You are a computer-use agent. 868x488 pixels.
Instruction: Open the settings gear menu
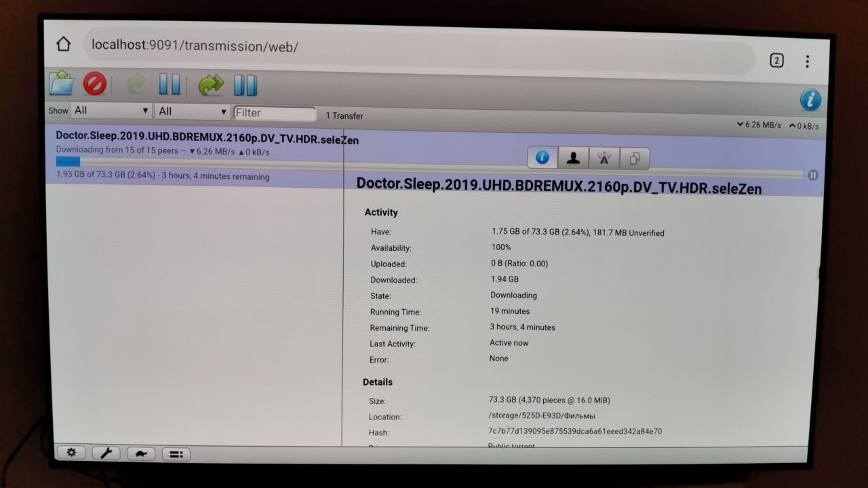72,453
